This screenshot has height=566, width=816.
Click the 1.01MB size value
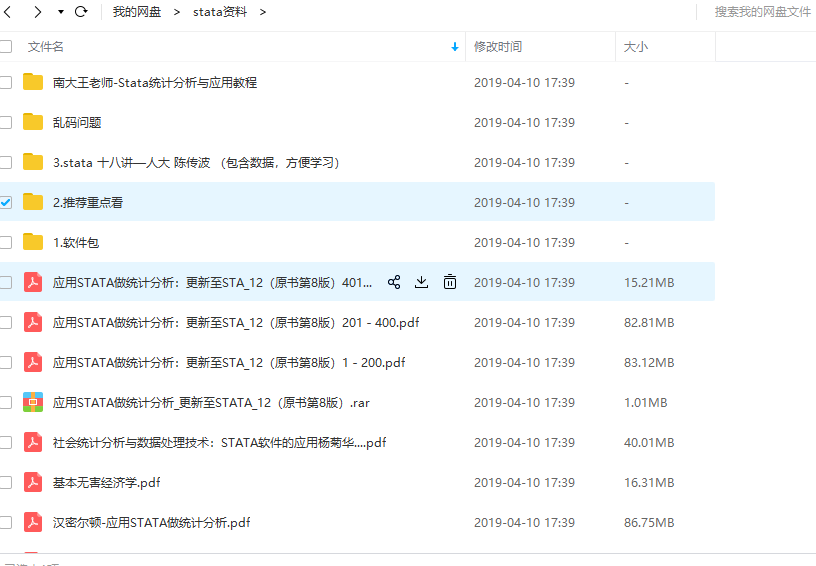click(645, 403)
